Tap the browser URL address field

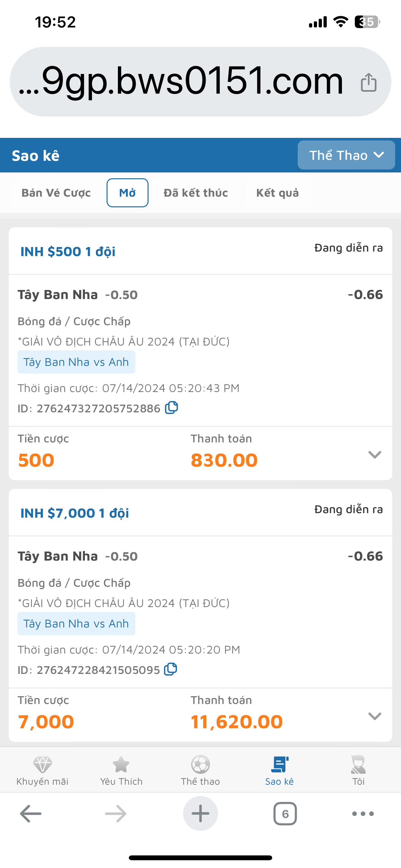coord(182,82)
